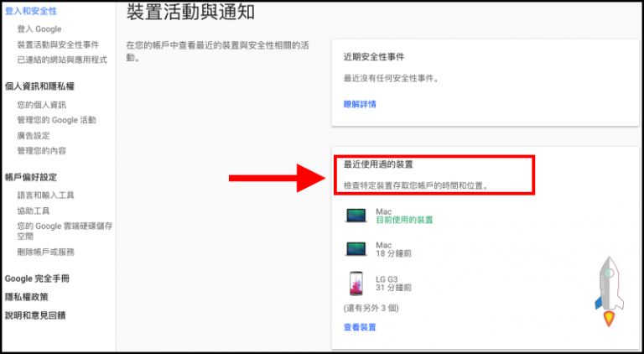644x354 pixels.
Task: Click 查看裝置 link under devices
Action: [x=360, y=326]
